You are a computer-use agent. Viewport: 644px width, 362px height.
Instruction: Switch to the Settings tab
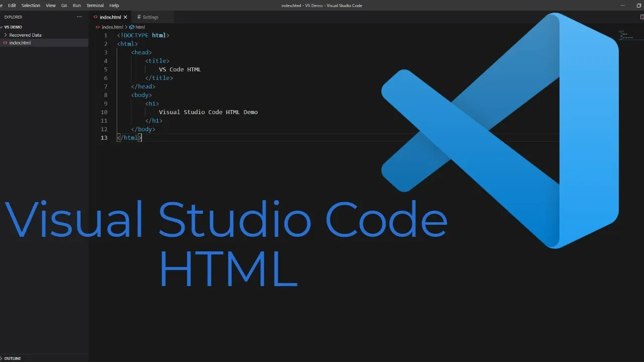(x=151, y=17)
